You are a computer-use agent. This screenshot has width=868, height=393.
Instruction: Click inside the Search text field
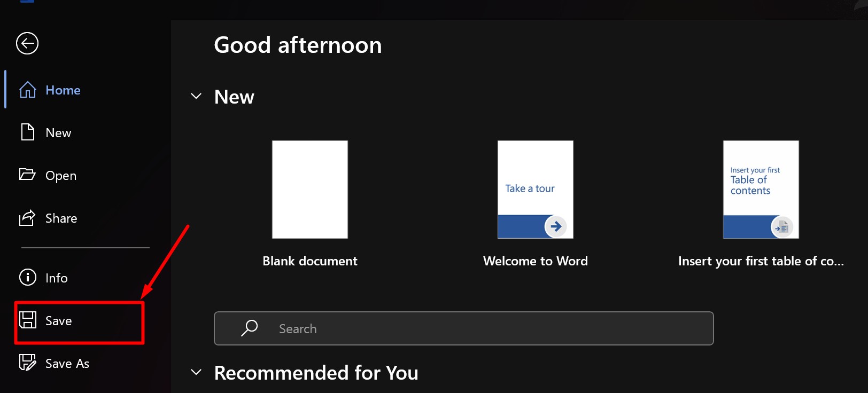(x=464, y=328)
